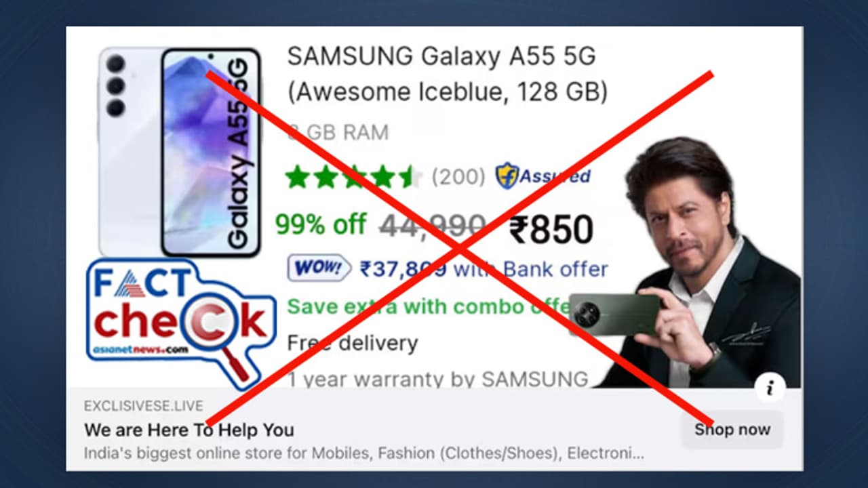Click the Flipkart Assured badge
The width and height of the screenshot is (868, 488).
(x=543, y=176)
